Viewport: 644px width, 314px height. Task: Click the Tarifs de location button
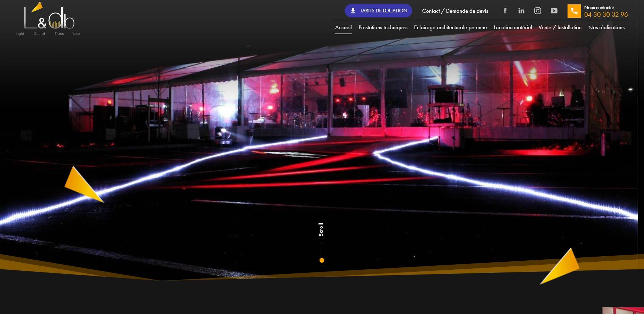point(378,11)
